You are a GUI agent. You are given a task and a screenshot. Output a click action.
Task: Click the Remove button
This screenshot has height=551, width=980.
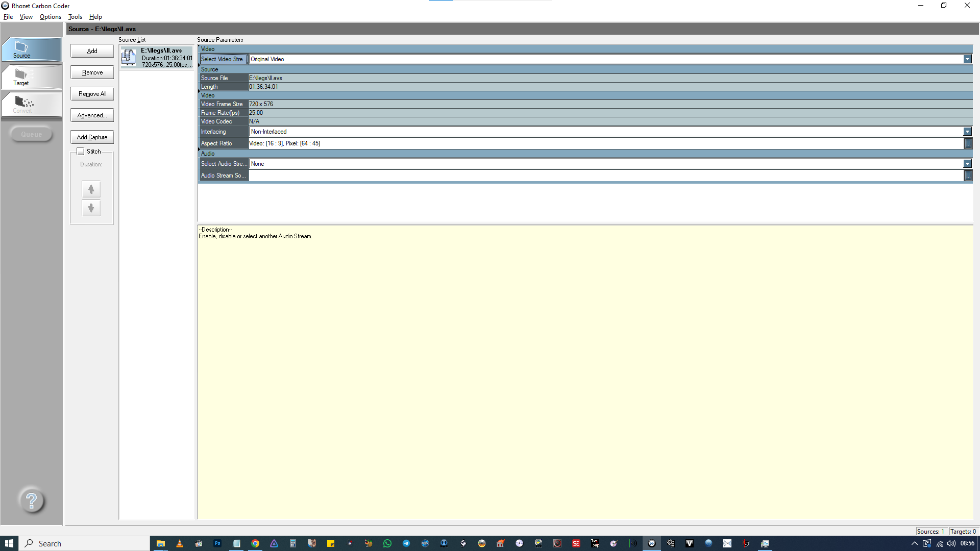coord(92,72)
